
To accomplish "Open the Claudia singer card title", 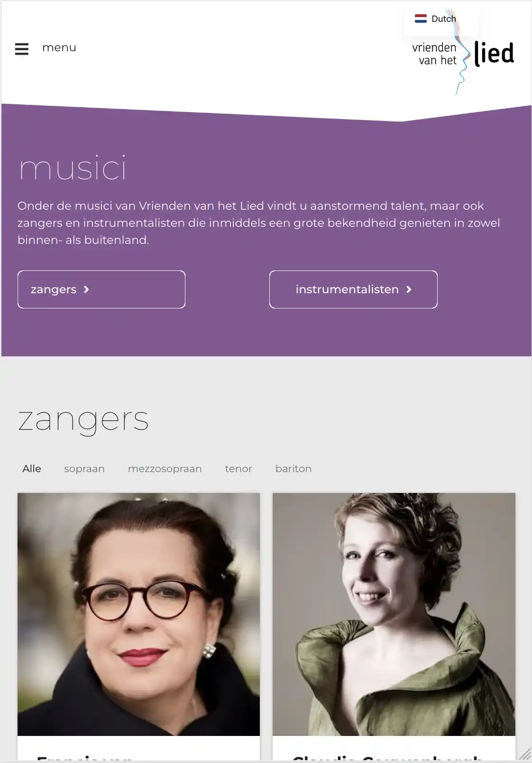I will (x=388, y=758).
